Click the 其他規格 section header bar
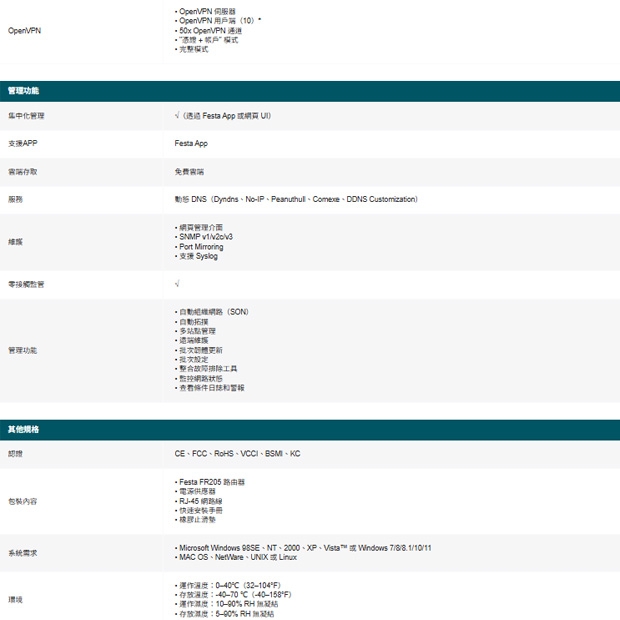Image resolution: width=620 pixels, height=620 pixels. [x=309, y=429]
